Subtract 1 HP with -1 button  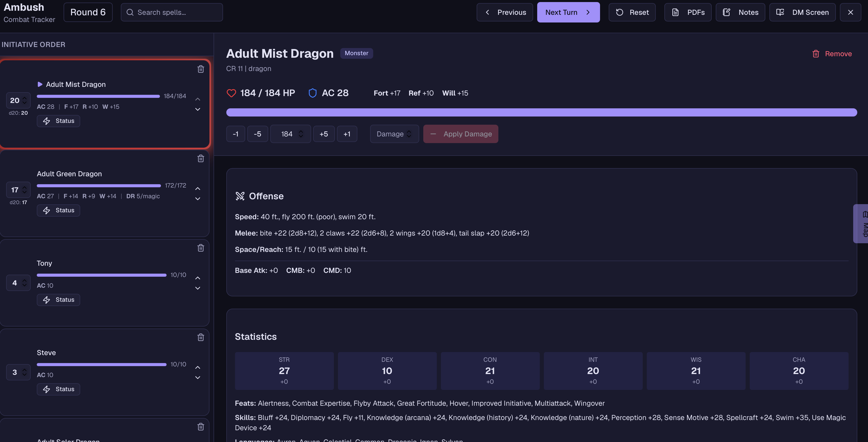tap(236, 134)
